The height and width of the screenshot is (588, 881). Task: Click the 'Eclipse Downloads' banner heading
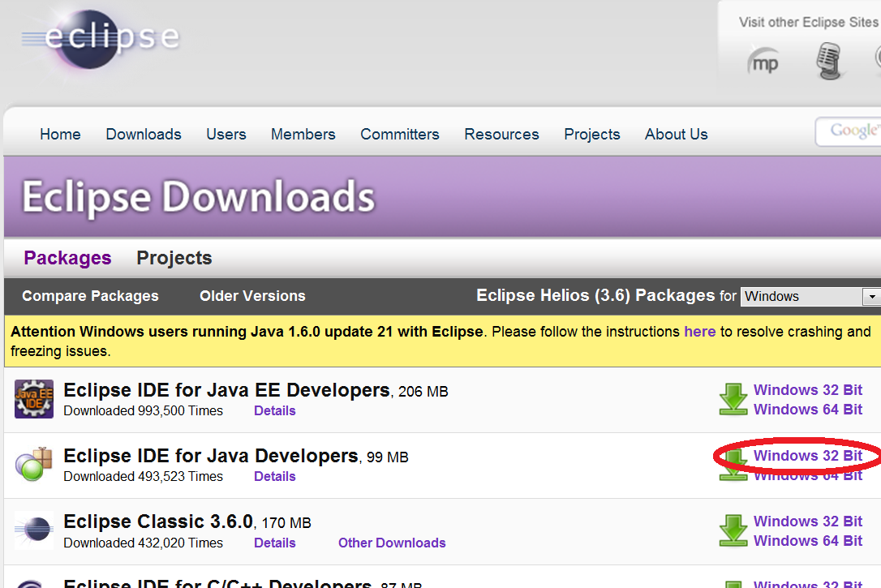click(x=198, y=196)
